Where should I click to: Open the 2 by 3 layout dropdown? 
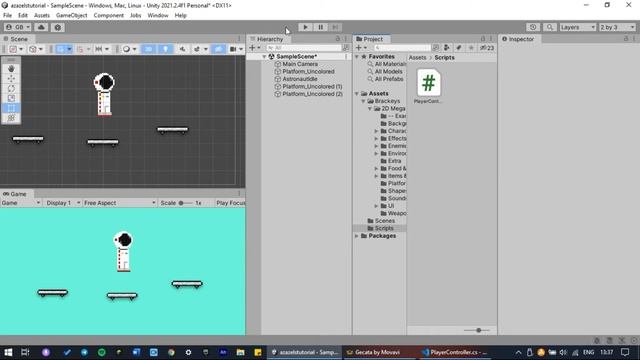617,27
